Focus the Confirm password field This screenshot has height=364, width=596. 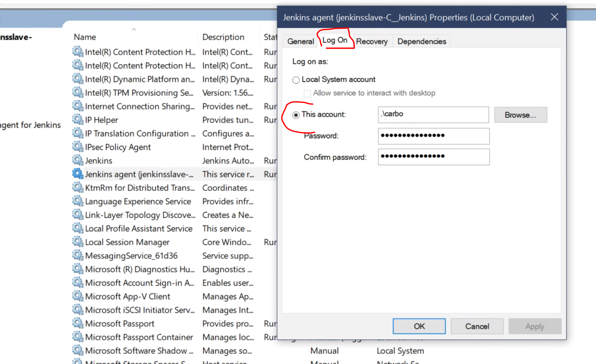[x=434, y=157]
